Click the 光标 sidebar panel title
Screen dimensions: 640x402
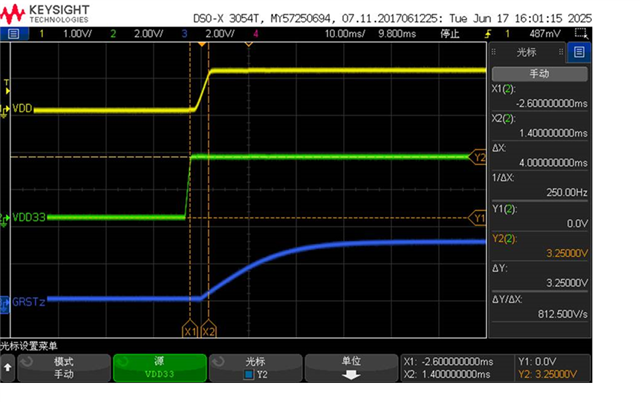pyautogui.click(x=526, y=52)
